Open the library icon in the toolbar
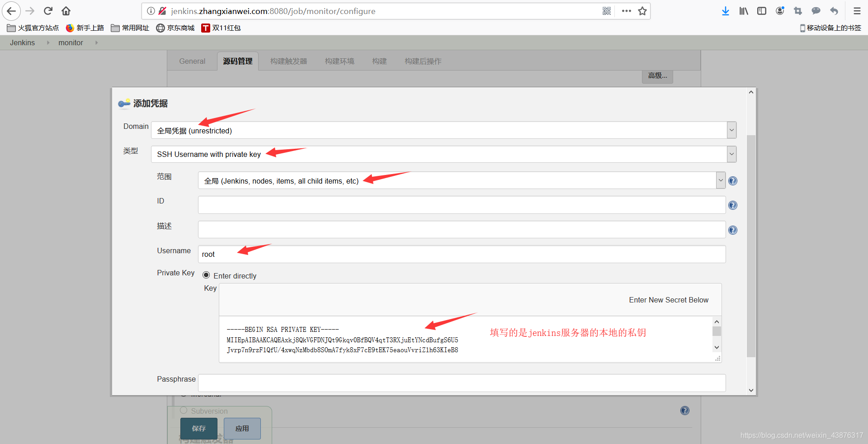 (x=744, y=11)
